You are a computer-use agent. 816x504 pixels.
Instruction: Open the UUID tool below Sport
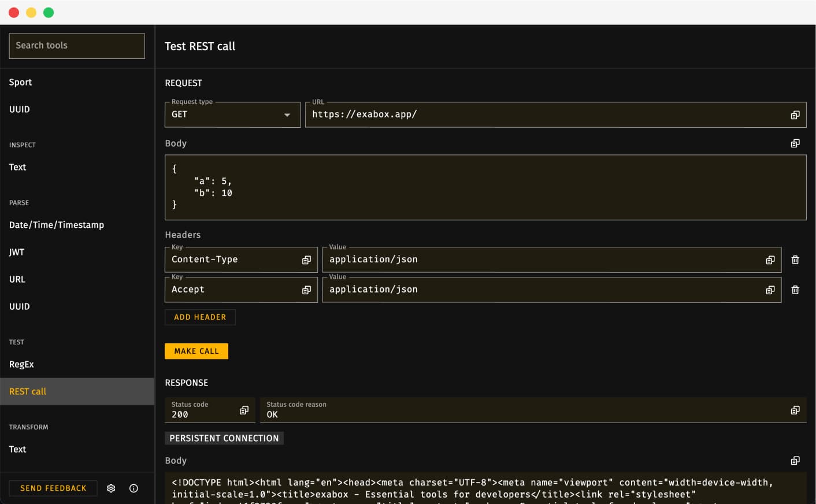point(77,109)
